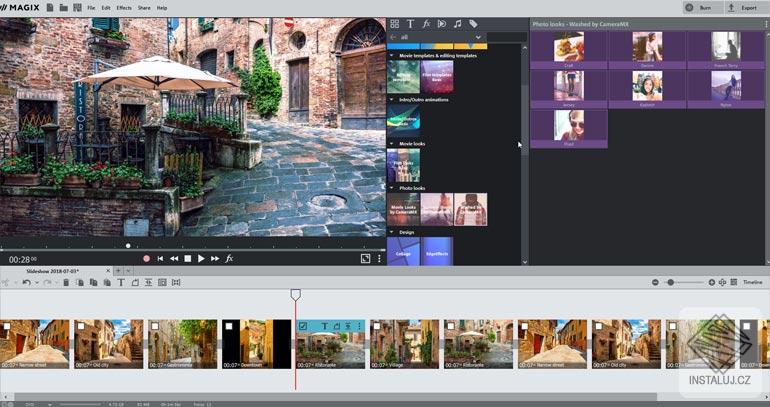Collapse the Intro/Outro animations section

pyautogui.click(x=392, y=100)
